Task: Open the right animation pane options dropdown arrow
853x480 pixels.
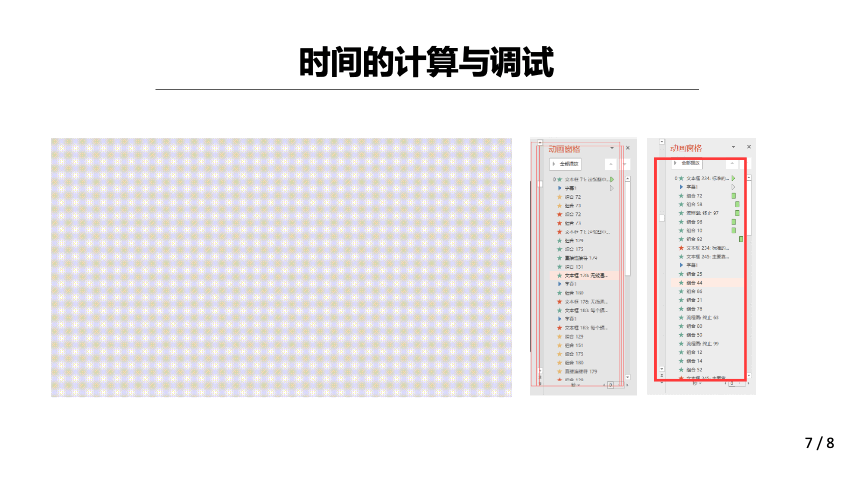Action: click(x=733, y=147)
